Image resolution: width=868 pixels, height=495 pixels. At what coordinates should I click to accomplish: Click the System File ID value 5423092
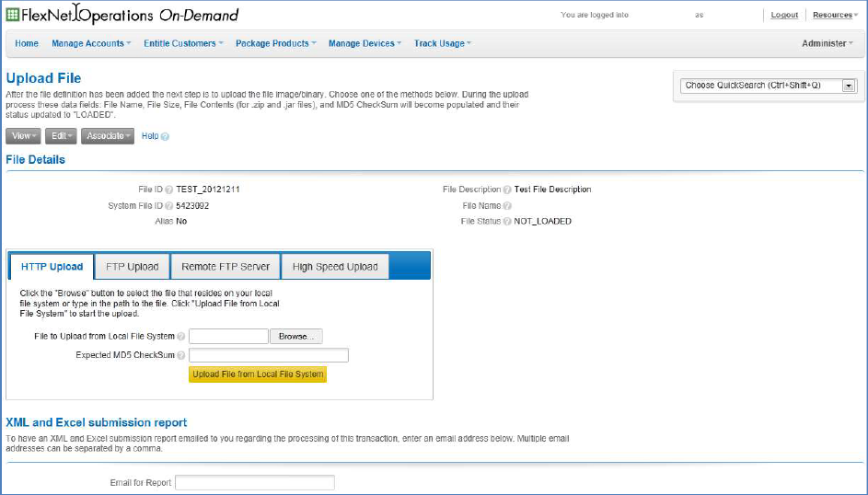tap(192, 206)
